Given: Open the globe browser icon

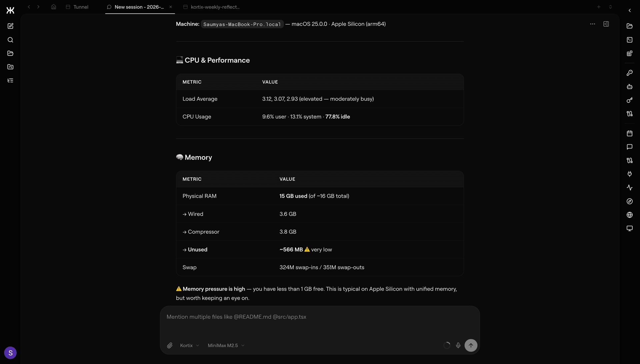Looking at the screenshot, I should point(630,215).
